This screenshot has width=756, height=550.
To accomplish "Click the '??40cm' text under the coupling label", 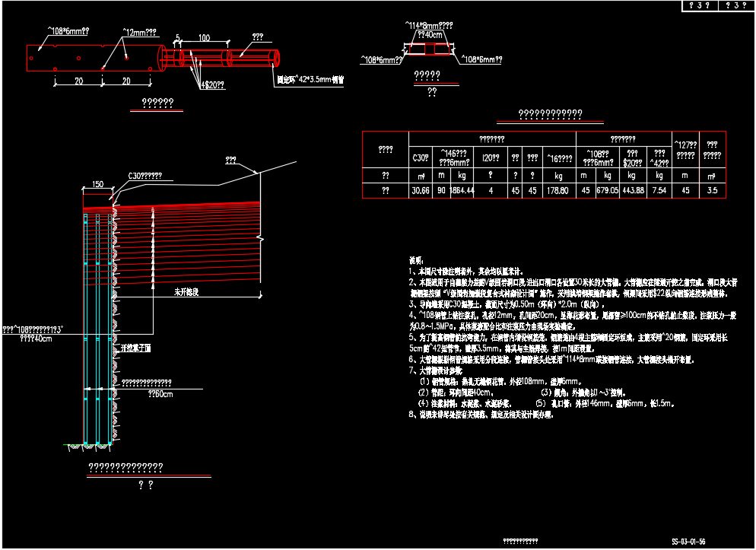I will (430, 35).
